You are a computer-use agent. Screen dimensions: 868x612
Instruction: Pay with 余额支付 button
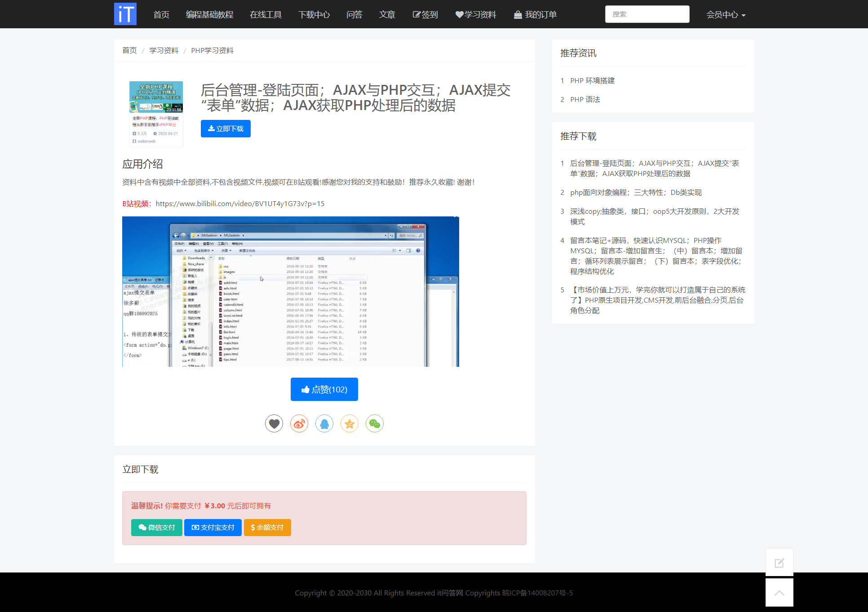[267, 527]
